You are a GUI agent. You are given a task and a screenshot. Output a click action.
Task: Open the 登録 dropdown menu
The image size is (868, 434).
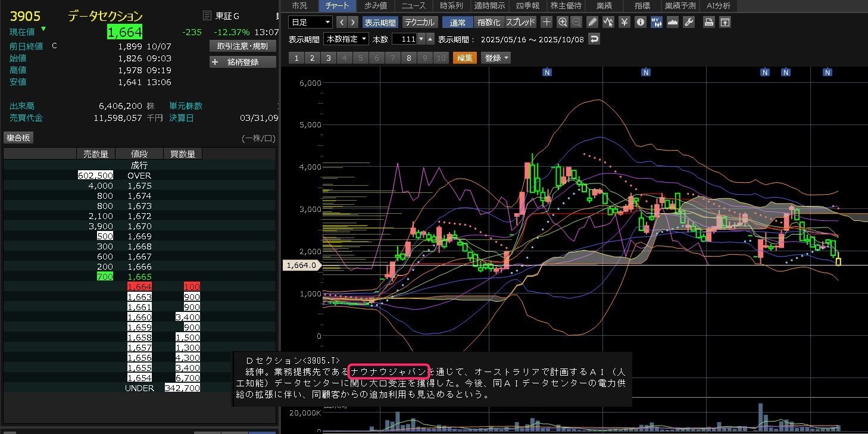point(497,58)
